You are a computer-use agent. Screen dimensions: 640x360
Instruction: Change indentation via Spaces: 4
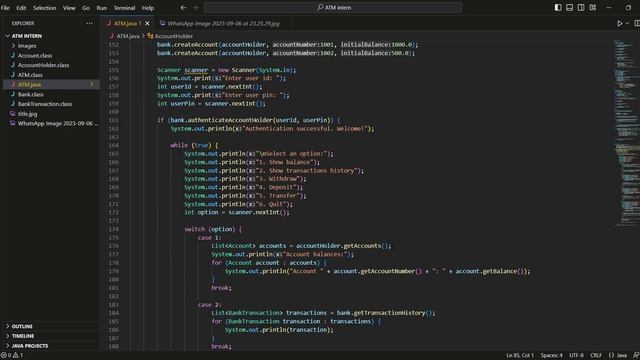551,355
